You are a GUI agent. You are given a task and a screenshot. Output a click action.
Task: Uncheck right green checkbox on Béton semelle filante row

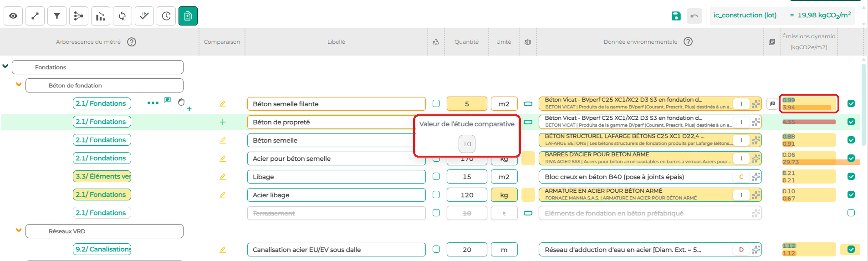click(851, 103)
